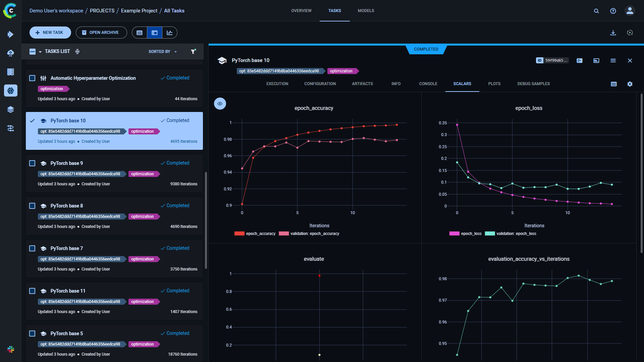Select the Automatic Hyperparameter Optimization checkbox

tap(32, 78)
